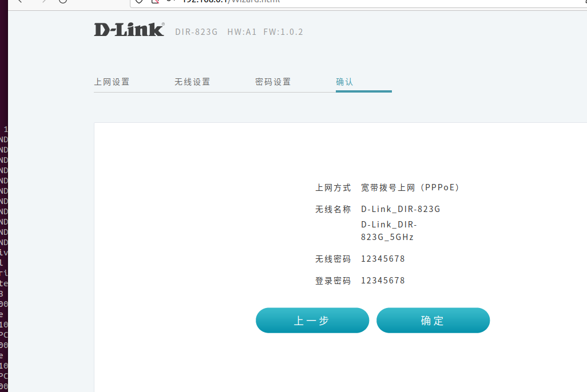Image resolution: width=587 pixels, height=392 pixels.
Task: Select the 确认 wizard tab
Action: pyautogui.click(x=344, y=82)
